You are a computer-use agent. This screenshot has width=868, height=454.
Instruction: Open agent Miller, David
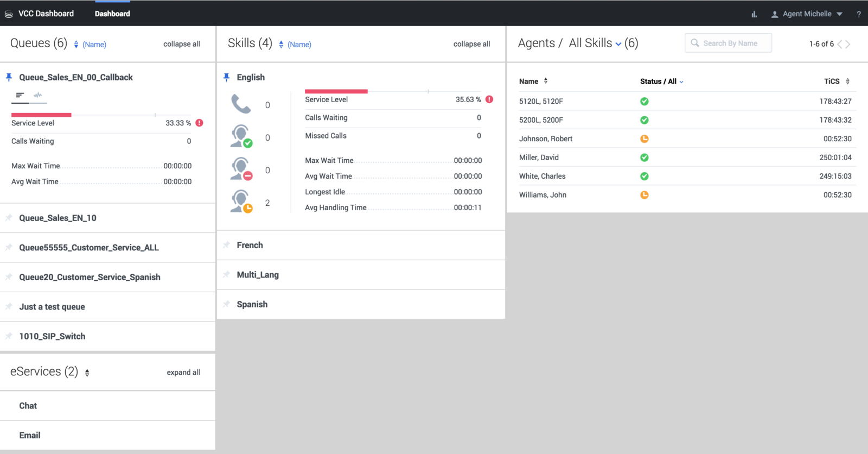click(x=539, y=157)
